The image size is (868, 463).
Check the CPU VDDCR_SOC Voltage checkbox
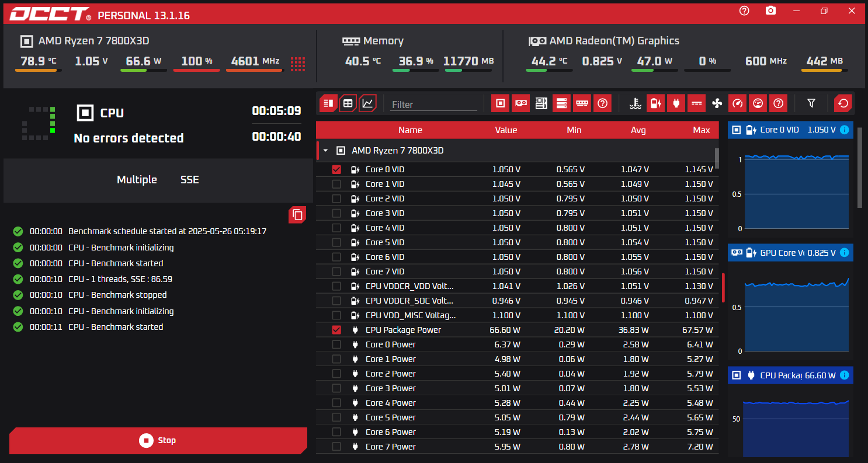[x=336, y=301]
